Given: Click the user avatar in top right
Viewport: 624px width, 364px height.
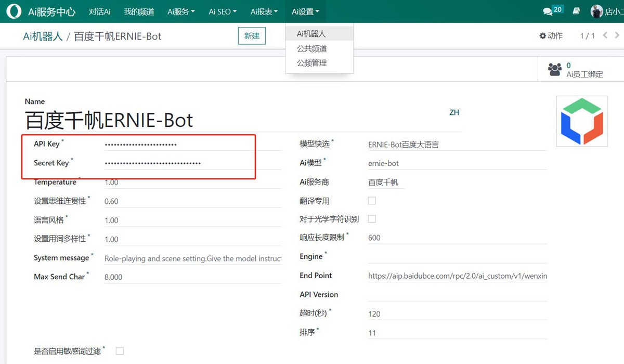Looking at the screenshot, I should click(x=596, y=11).
